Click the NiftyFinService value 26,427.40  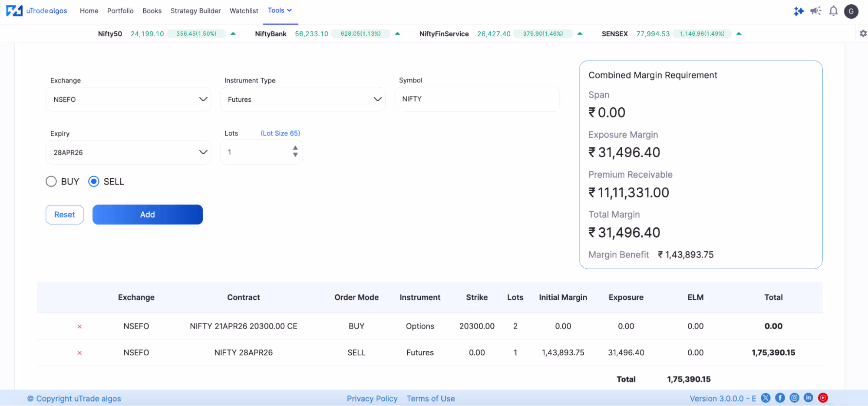tap(494, 34)
